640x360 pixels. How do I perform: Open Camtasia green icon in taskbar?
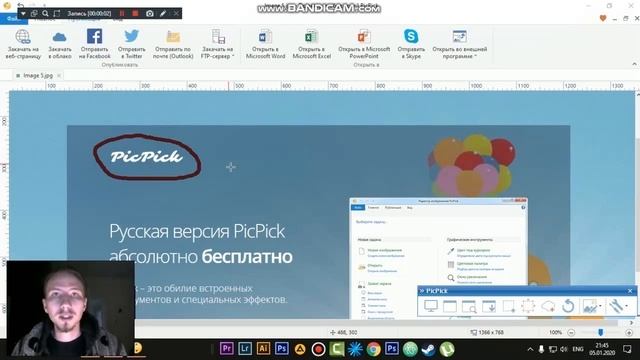tap(337, 349)
